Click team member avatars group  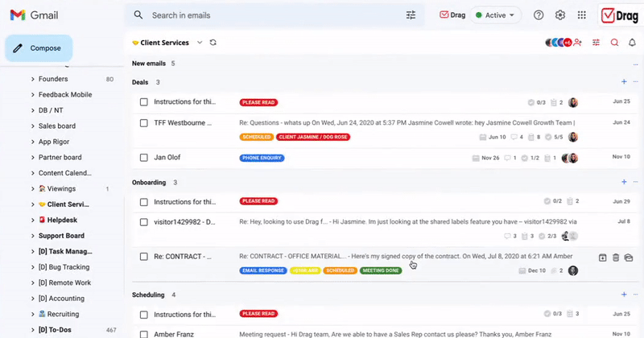558,43
